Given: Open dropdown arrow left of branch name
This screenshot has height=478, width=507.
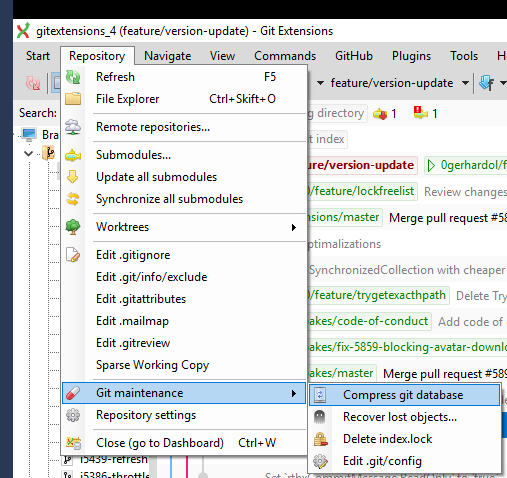Looking at the screenshot, I should tap(320, 83).
